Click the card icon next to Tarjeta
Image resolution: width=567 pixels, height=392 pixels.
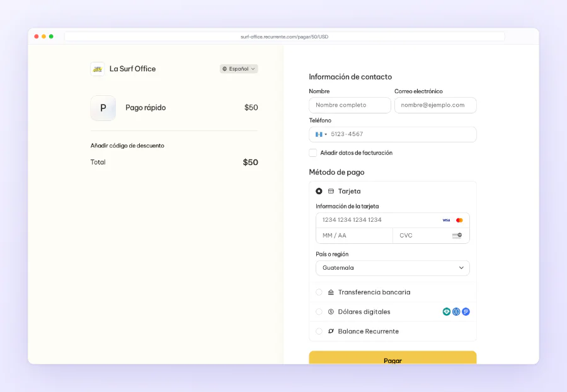(x=331, y=191)
